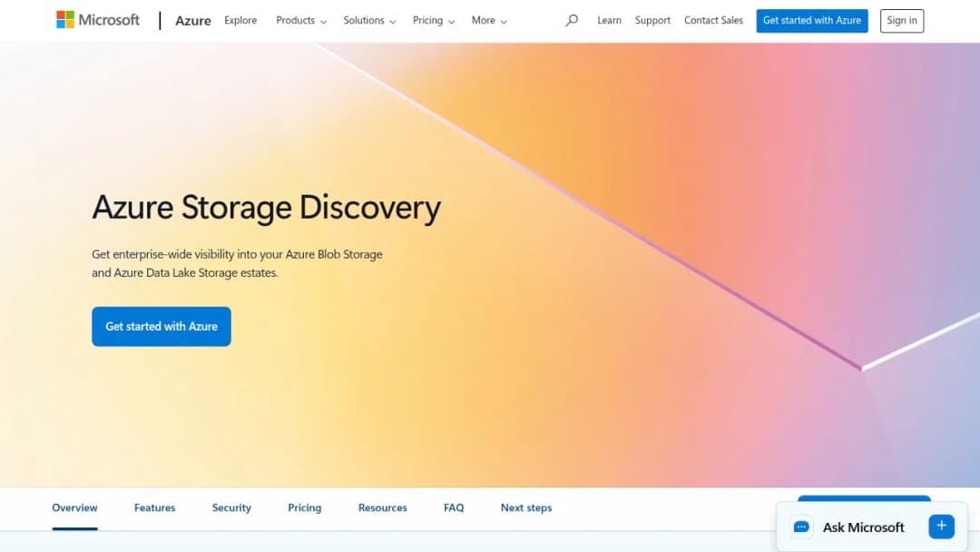Switch to the Resources tab
980x552 pixels.
click(x=383, y=508)
